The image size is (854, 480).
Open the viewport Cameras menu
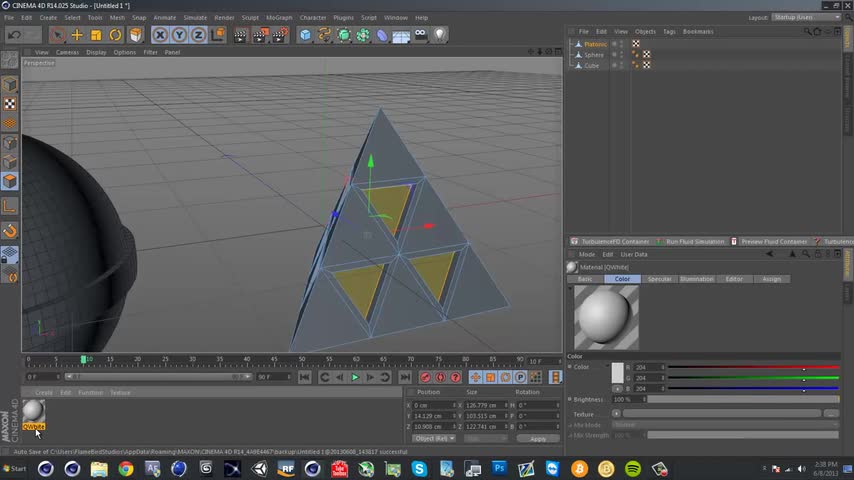click(x=68, y=52)
